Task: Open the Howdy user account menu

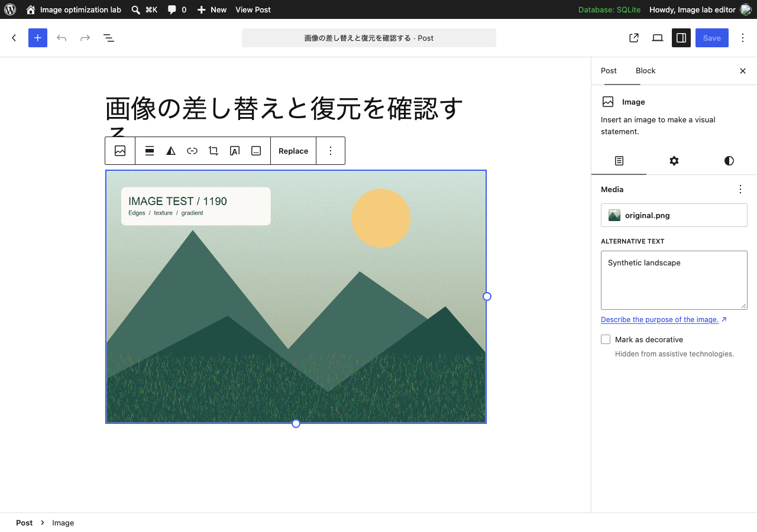Action: click(x=700, y=9)
